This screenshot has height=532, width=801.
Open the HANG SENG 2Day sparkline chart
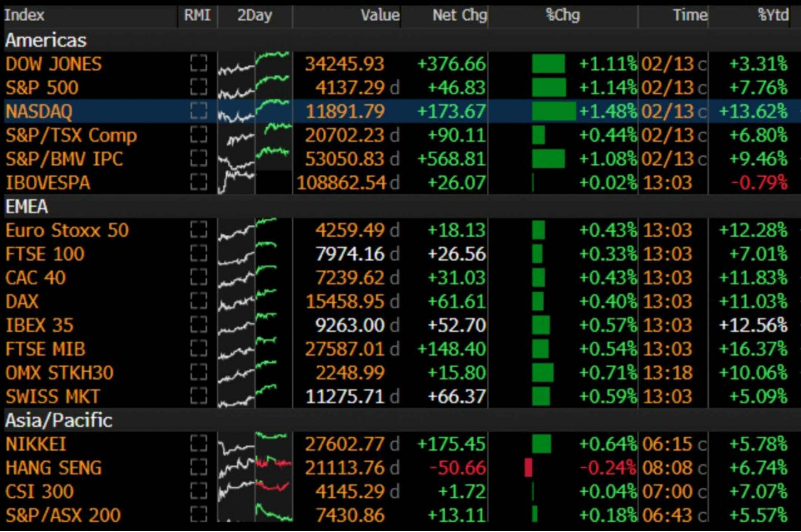(x=254, y=468)
